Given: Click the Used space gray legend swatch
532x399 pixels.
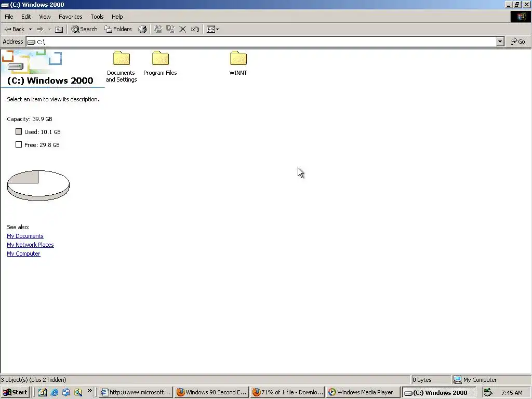Looking at the screenshot, I should click(19, 131).
